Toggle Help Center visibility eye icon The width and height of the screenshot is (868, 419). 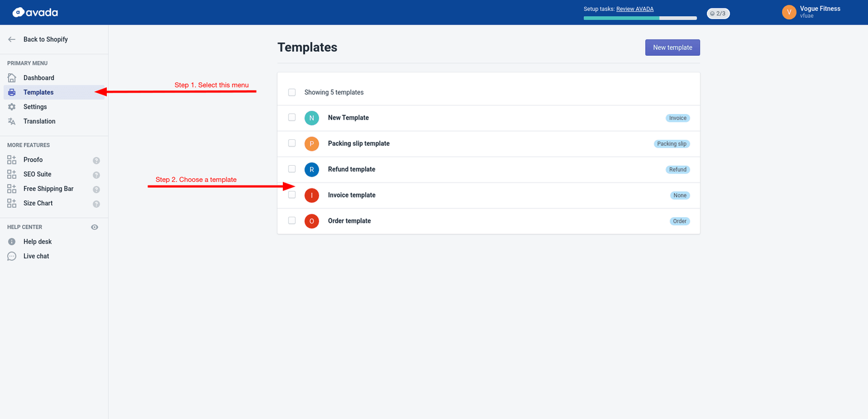94,228
